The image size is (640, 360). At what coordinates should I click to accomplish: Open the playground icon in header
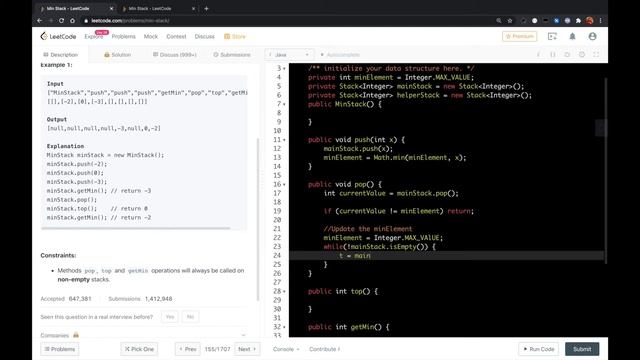point(552,36)
